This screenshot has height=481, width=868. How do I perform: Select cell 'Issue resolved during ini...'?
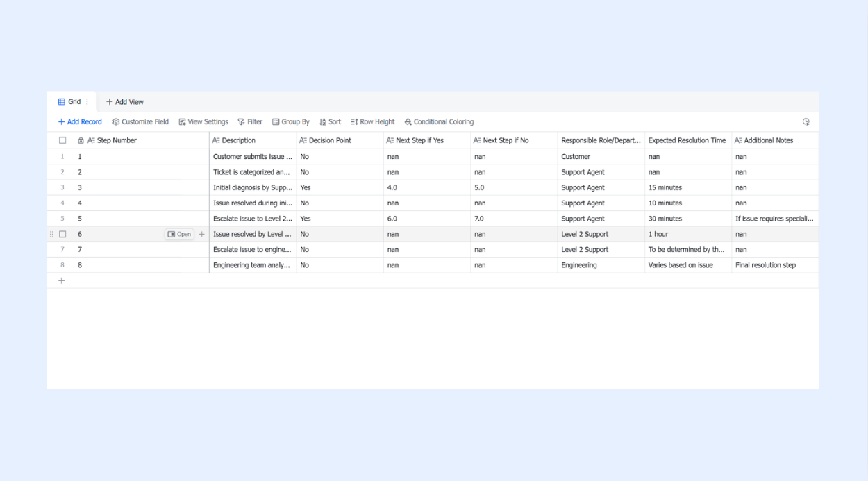click(253, 203)
